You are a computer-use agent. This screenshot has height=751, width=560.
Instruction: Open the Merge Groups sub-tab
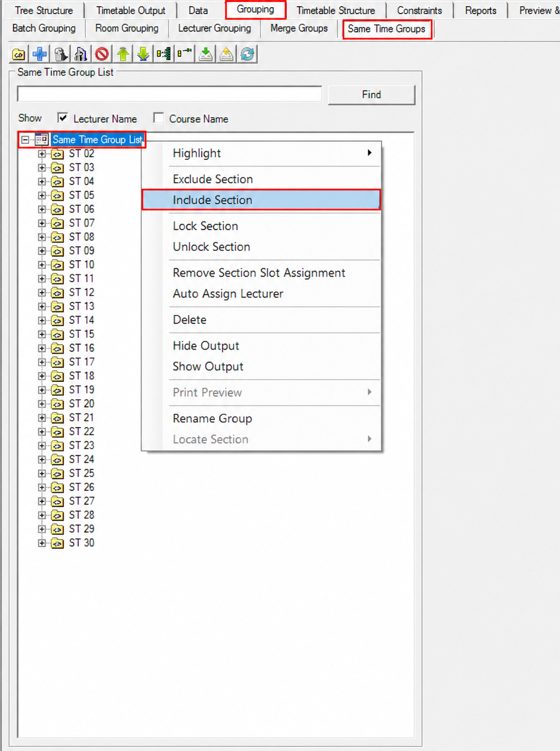[299, 28]
